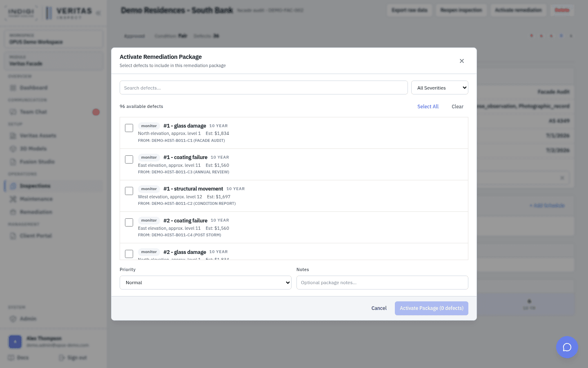
Task: Click the Optional package notes field
Action: pos(382,283)
